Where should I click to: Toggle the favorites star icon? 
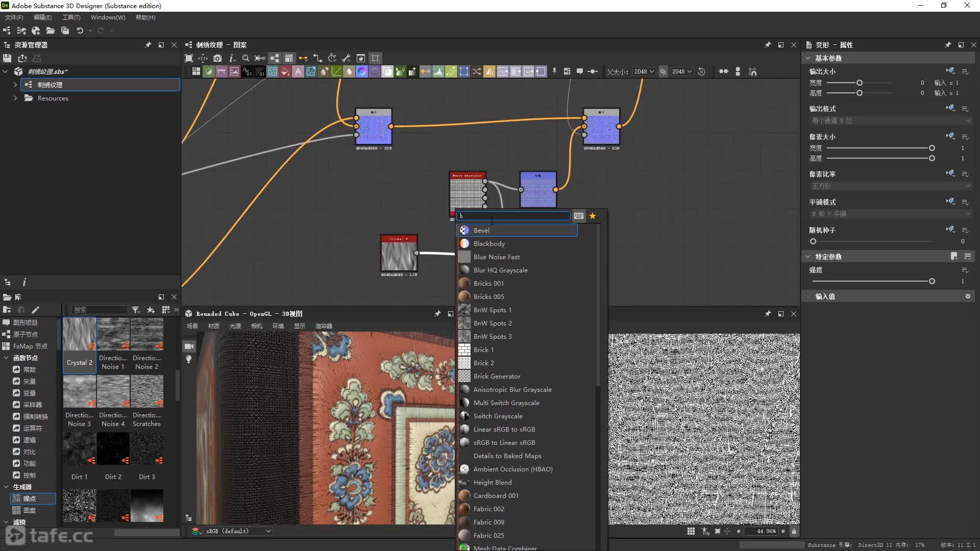(592, 215)
